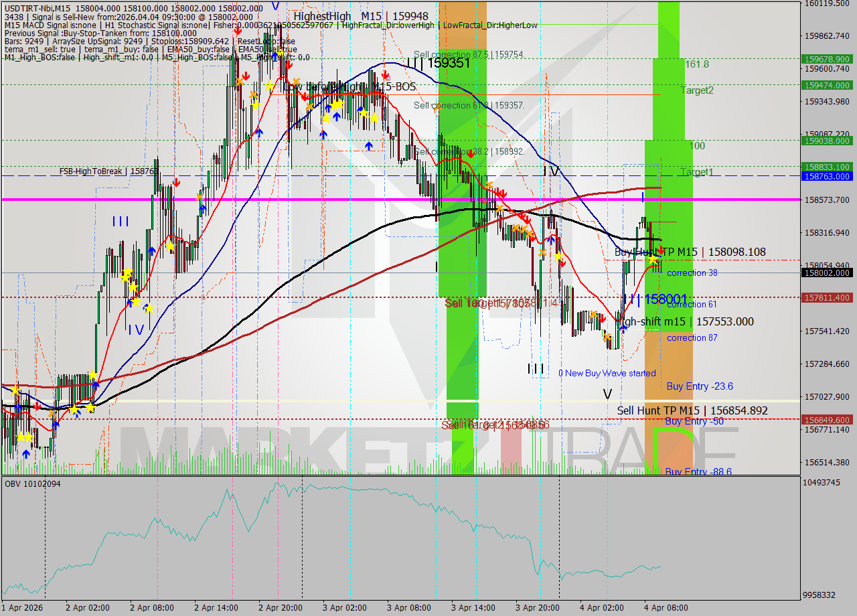Click the orange X marker near the Sell Target line
This screenshot has width=857, height=616.
593,314
